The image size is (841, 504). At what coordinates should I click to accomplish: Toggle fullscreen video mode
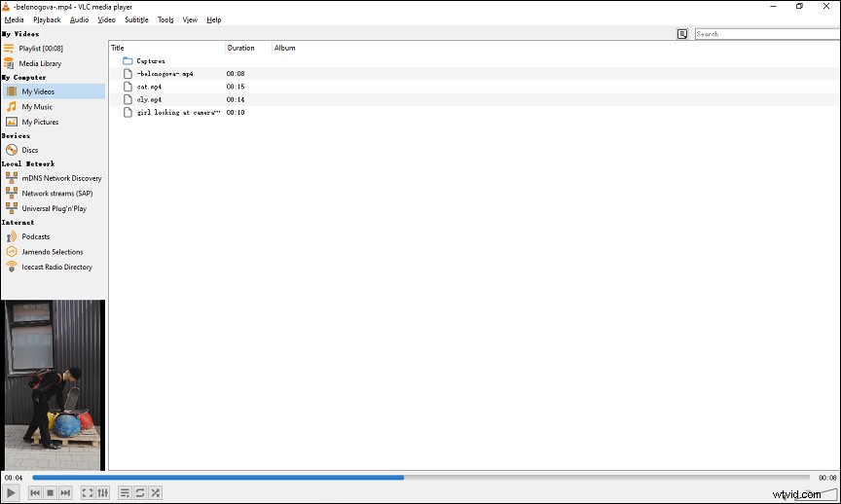(x=88, y=492)
